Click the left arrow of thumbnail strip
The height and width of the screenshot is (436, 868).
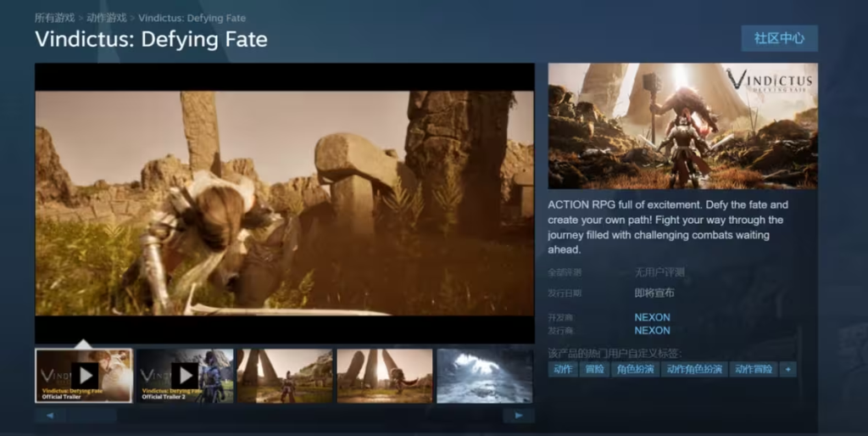[x=50, y=416]
